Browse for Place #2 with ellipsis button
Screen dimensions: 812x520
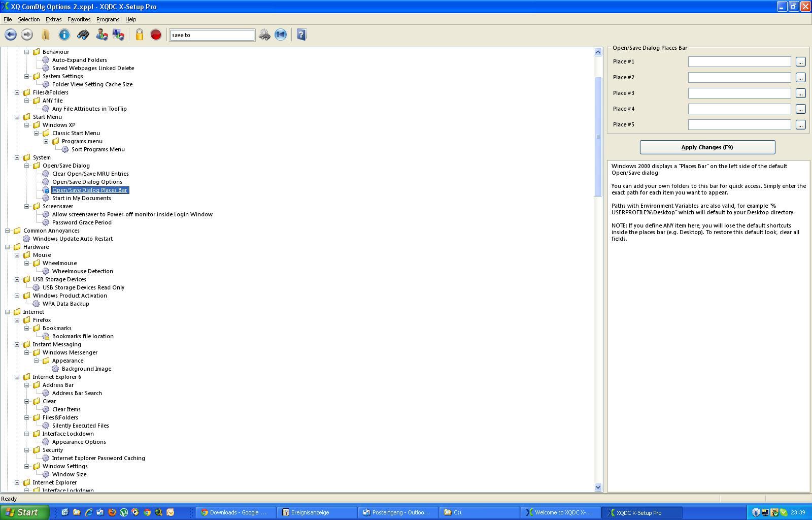click(x=800, y=78)
